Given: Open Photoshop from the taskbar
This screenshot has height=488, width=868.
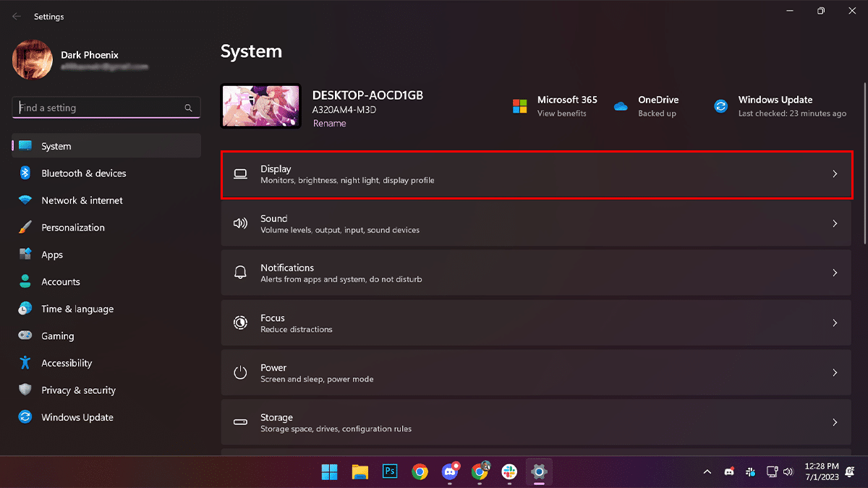Looking at the screenshot, I should coord(390,471).
